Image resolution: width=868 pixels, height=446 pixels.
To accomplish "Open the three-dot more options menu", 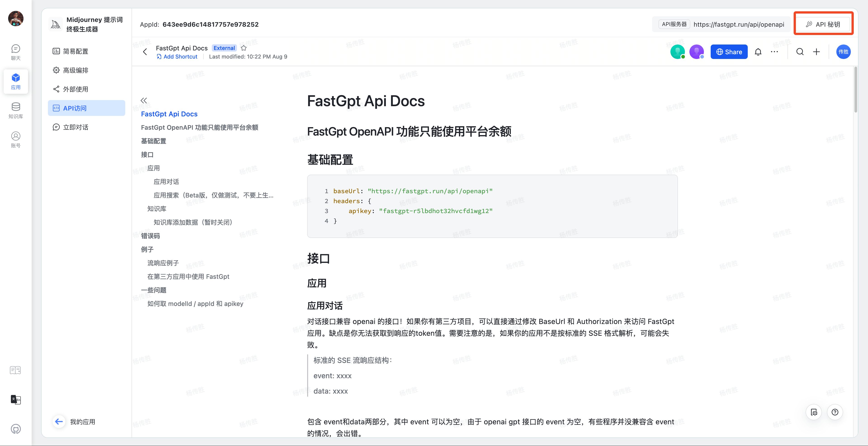I will pos(774,52).
